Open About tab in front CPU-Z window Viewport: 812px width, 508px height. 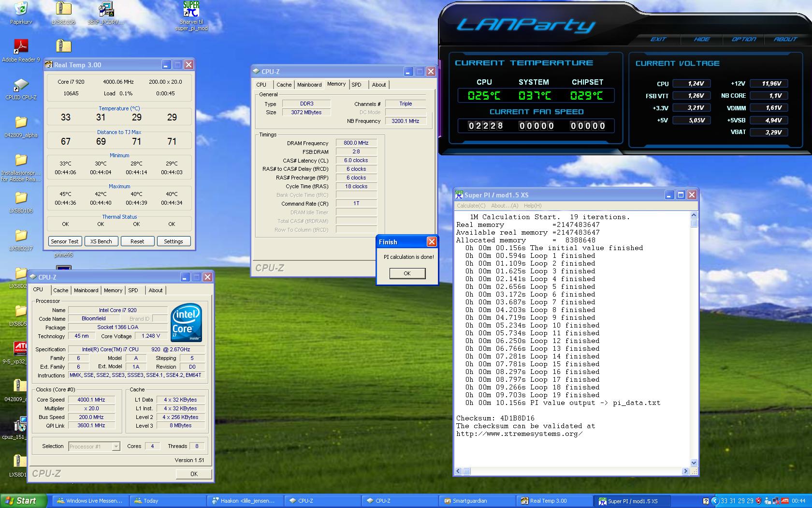(x=156, y=290)
